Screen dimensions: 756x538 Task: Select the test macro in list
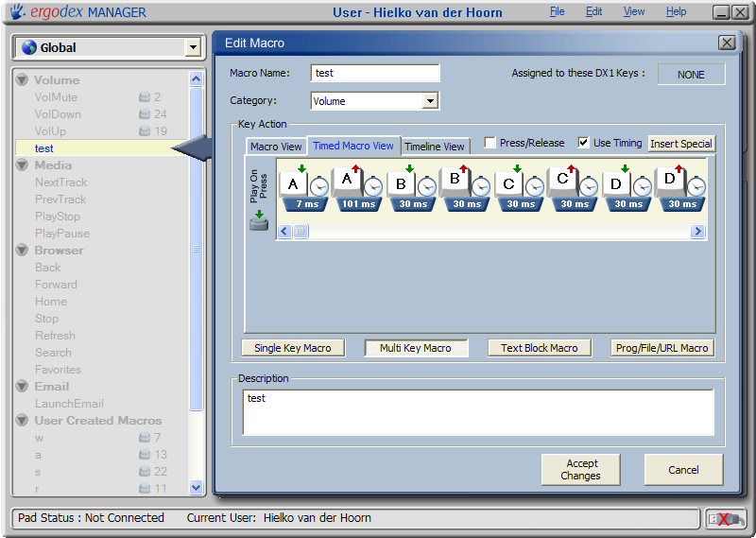[101, 148]
